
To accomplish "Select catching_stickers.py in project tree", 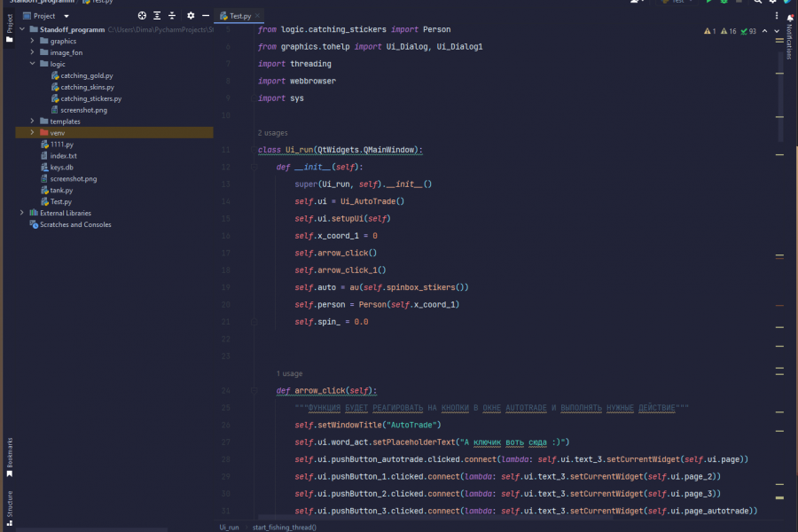I will 91,98.
